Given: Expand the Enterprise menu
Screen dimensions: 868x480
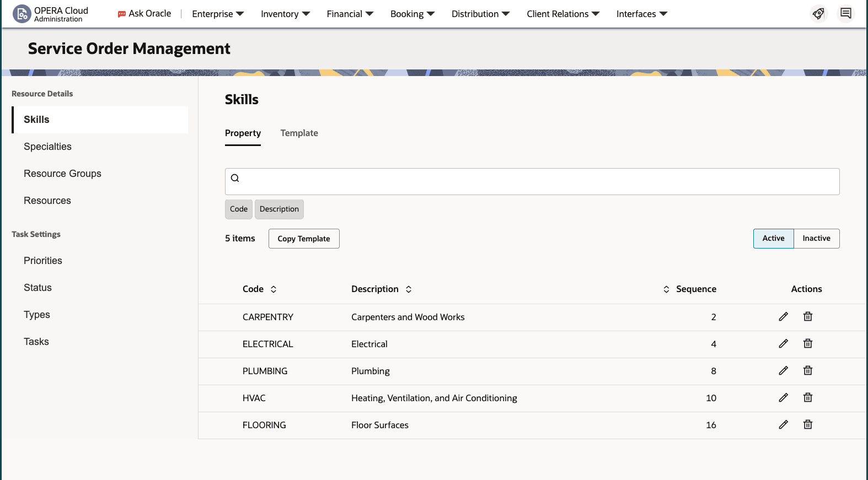Looking at the screenshot, I should 218,14.
